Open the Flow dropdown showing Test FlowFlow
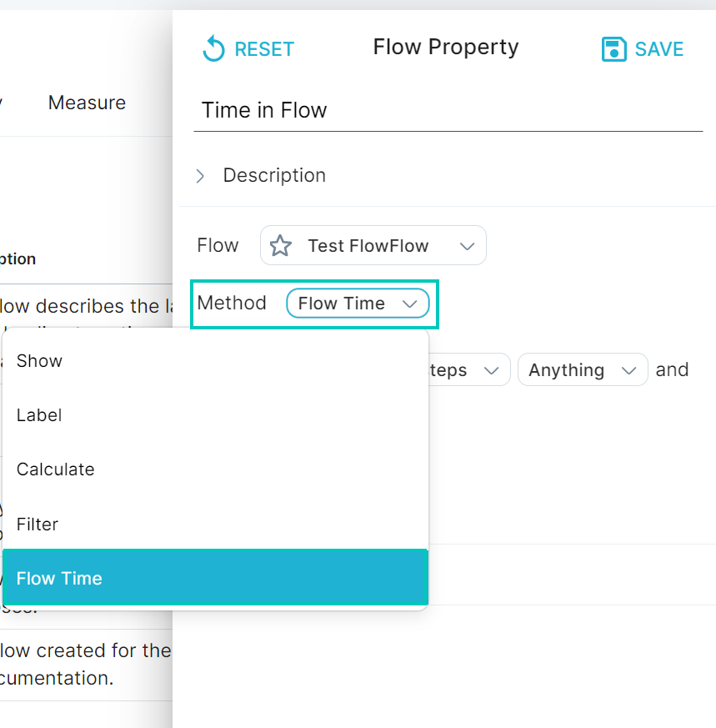The image size is (716, 728). [373, 245]
